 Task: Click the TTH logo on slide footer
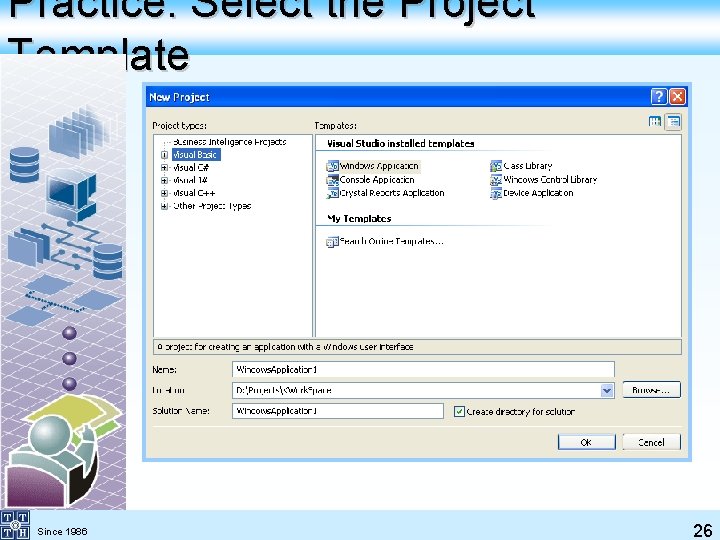(x=15, y=525)
